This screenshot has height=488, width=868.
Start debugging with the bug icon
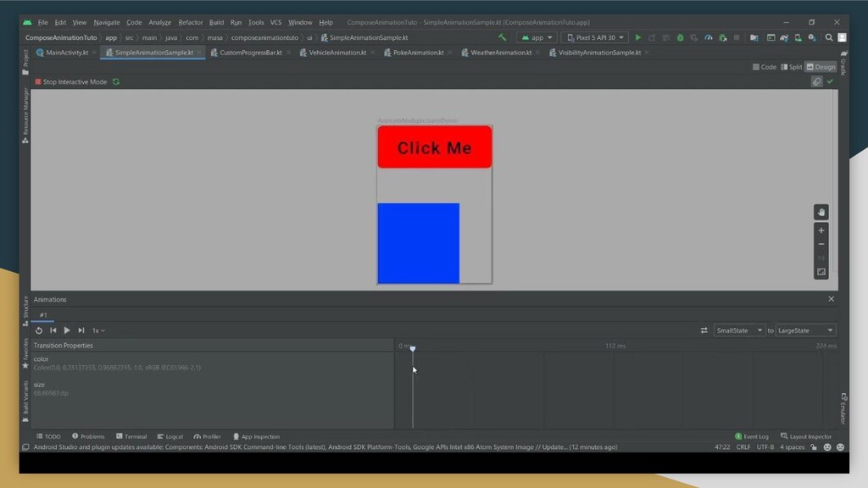tap(681, 37)
